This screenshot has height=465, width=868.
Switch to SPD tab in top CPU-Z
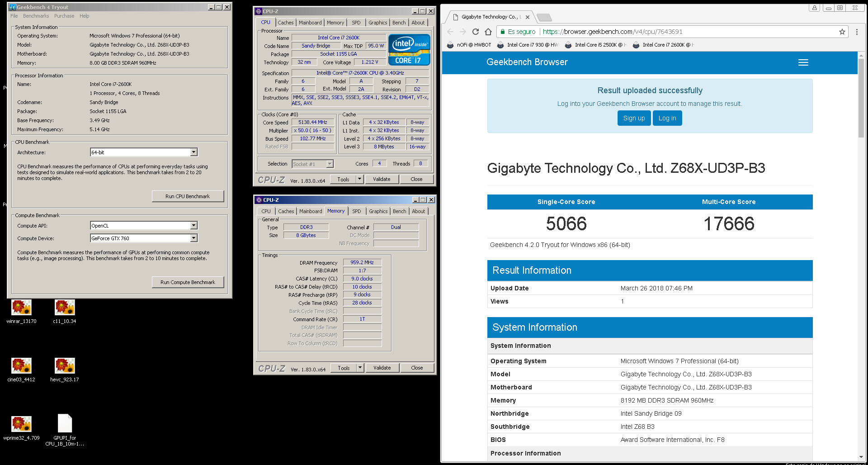356,23
